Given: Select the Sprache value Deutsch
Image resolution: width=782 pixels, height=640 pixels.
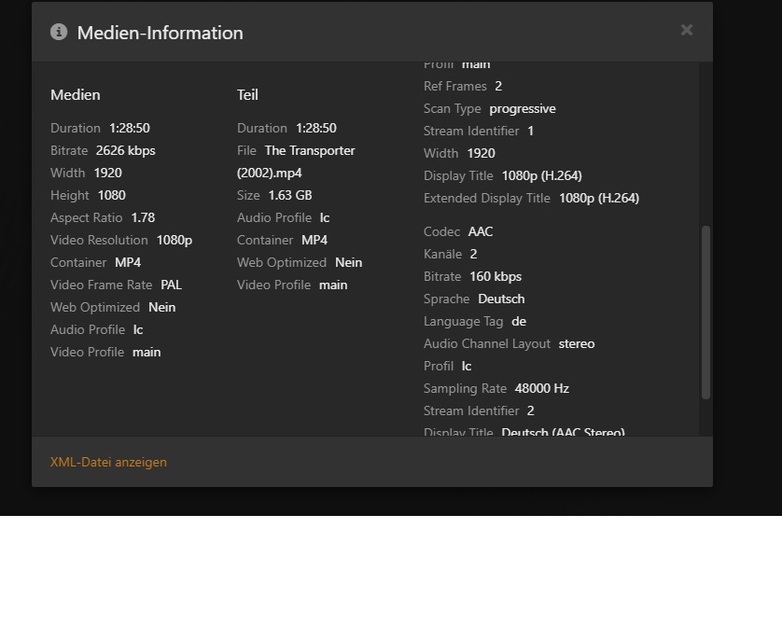Looking at the screenshot, I should coord(501,299).
